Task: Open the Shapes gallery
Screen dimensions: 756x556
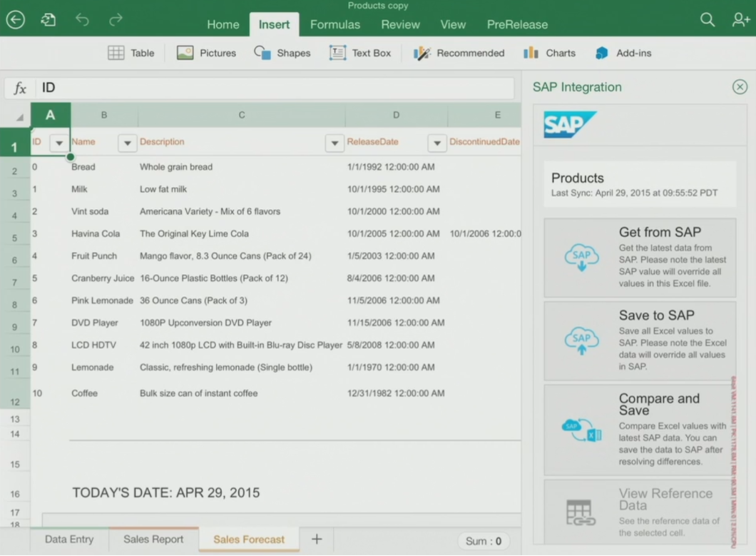Action: [282, 53]
